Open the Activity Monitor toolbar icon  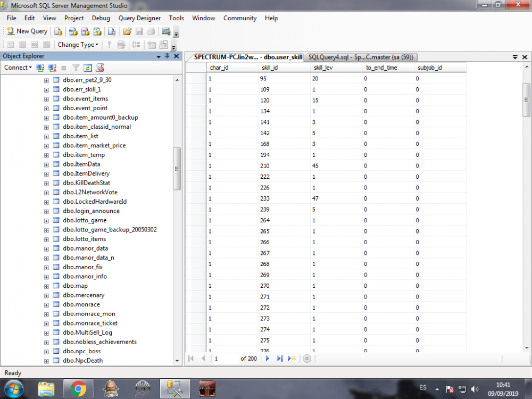pyautogui.click(x=166, y=31)
